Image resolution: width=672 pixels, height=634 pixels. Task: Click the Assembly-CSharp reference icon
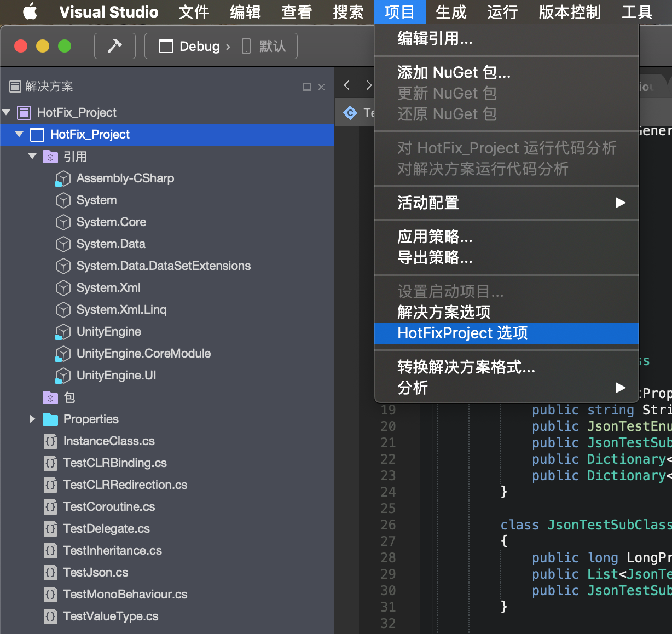[x=63, y=178]
